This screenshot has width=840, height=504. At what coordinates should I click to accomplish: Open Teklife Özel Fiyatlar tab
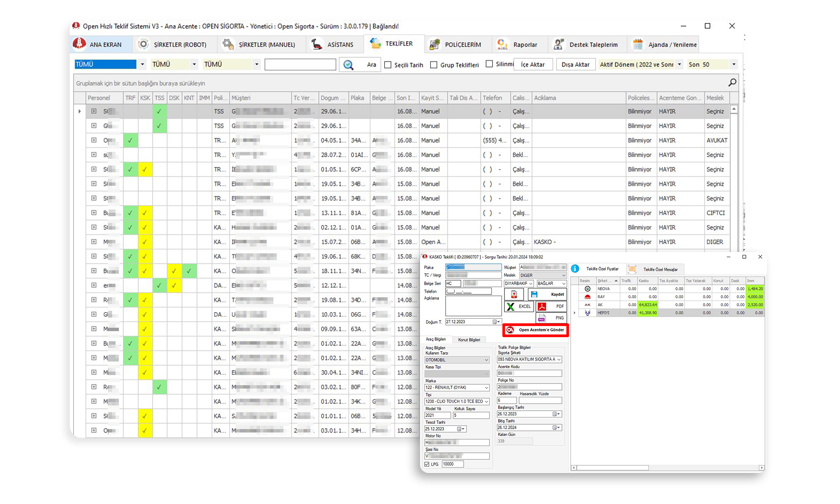click(x=597, y=269)
